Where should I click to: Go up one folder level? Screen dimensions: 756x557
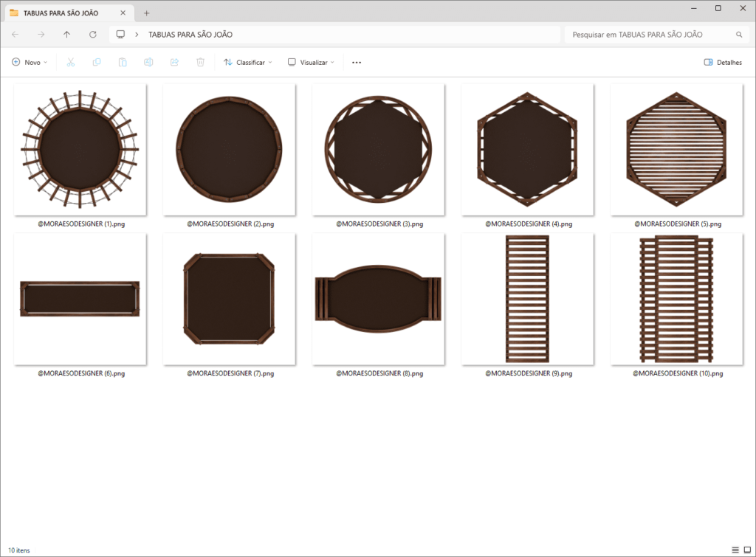pos(67,34)
